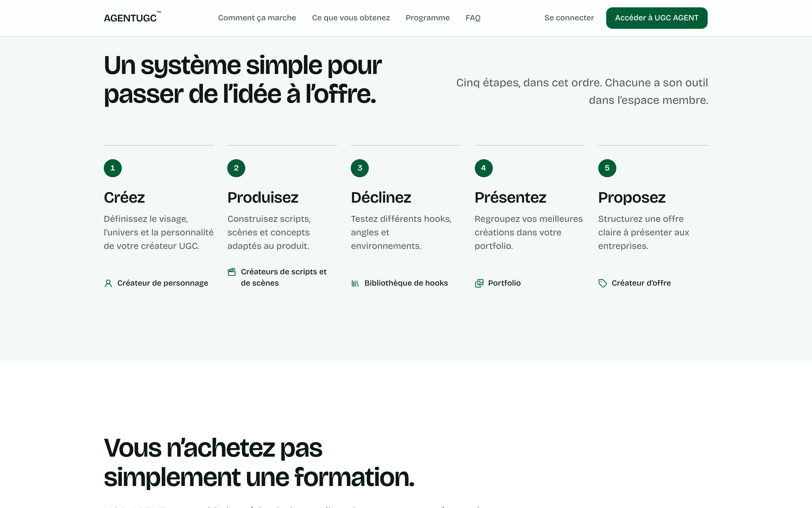Click the Produisez step heading
This screenshot has width=812, height=508.
point(263,198)
